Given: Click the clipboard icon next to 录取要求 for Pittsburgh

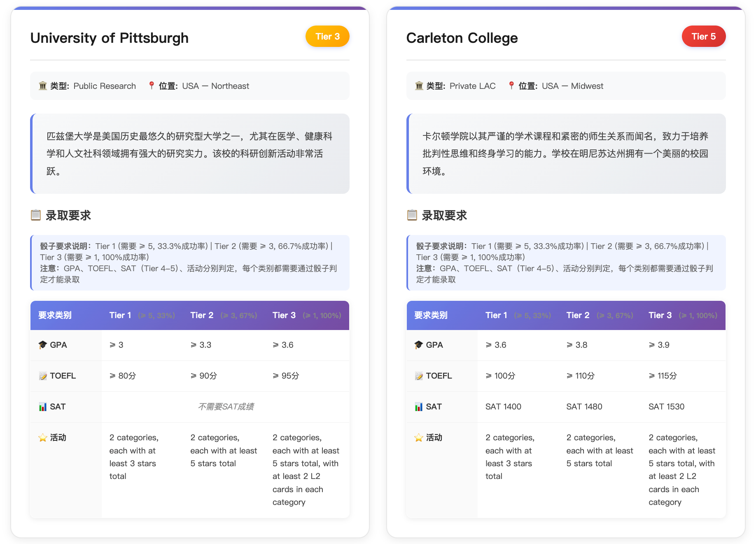Looking at the screenshot, I should (x=37, y=215).
